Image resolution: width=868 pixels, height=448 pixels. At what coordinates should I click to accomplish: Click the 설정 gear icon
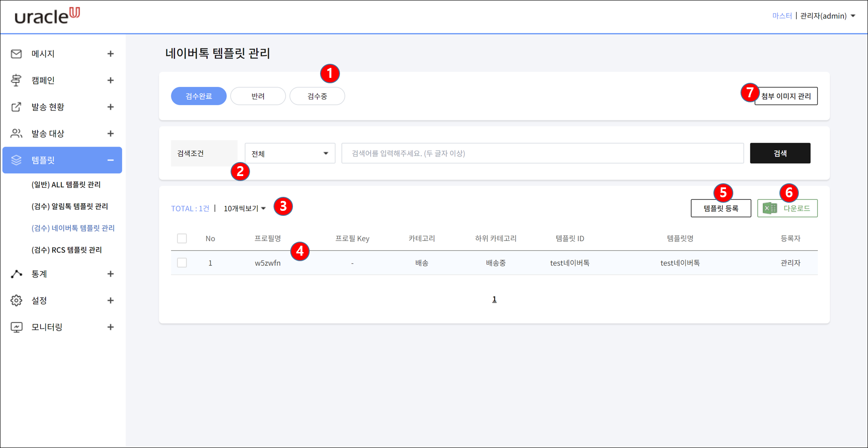[16, 300]
